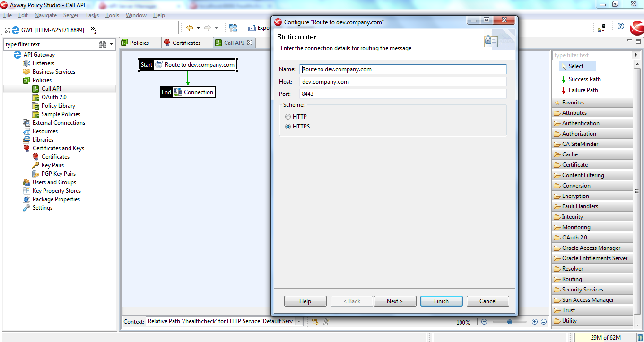Open Help from the Static router dialog

tap(305, 301)
